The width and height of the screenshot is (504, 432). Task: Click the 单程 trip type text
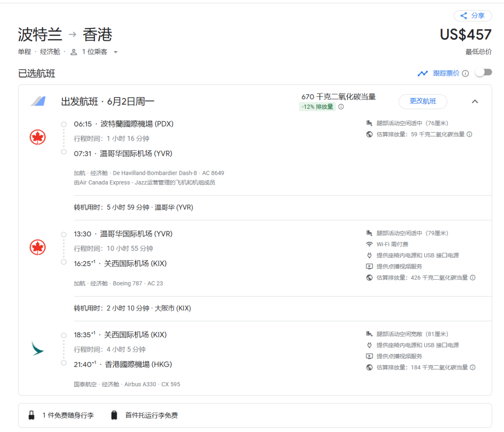(24, 52)
